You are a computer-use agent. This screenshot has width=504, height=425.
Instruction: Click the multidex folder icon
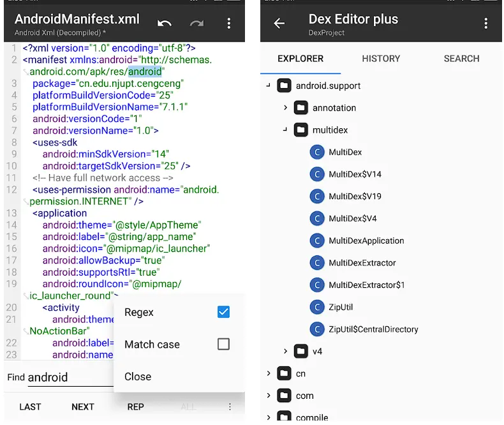[x=301, y=130]
